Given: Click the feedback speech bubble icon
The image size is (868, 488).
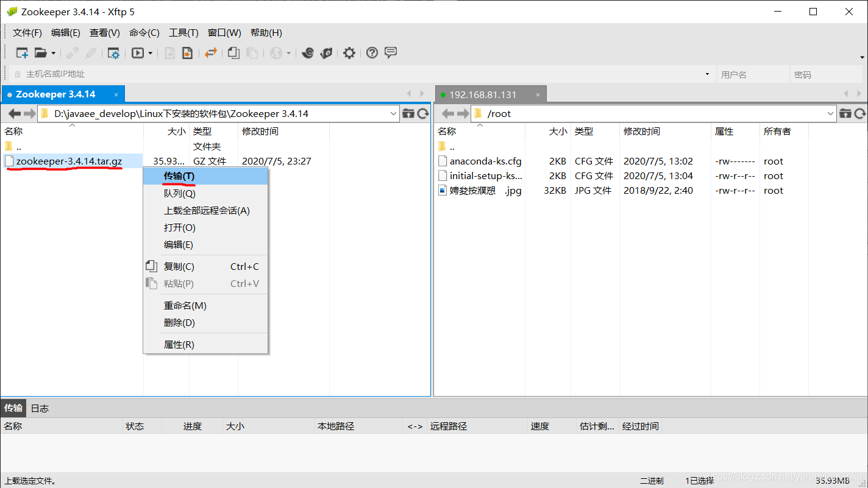Looking at the screenshot, I should (391, 52).
